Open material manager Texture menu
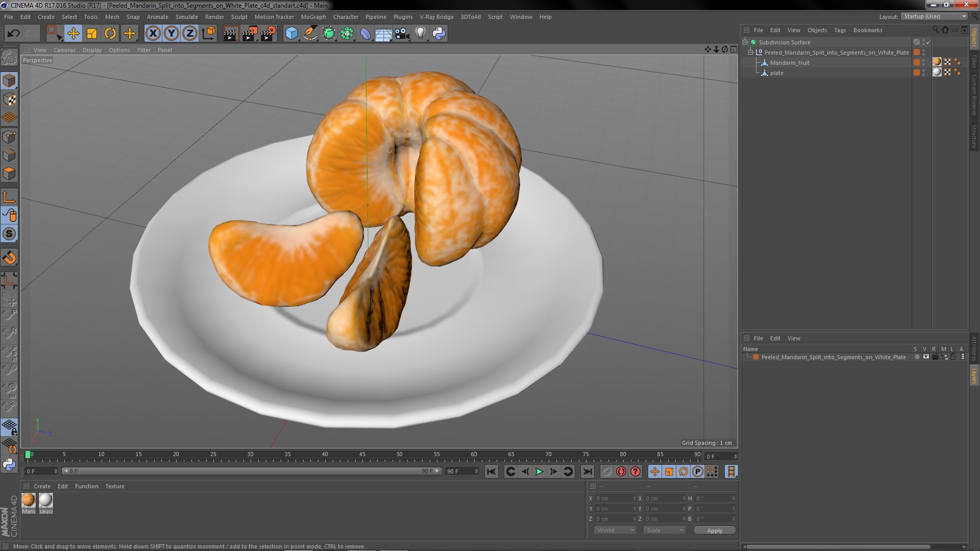This screenshot has height=551, width=980. point(114,486)
